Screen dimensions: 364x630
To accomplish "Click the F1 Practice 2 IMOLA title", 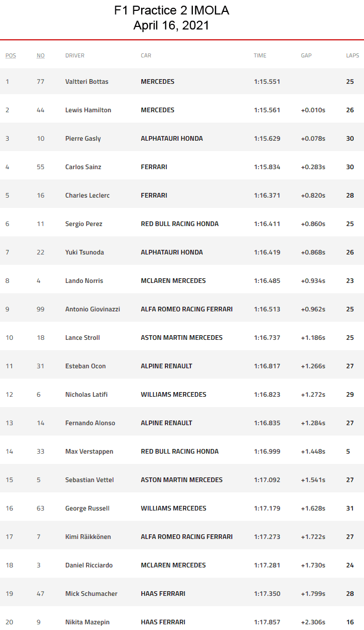I will point(171,10).
